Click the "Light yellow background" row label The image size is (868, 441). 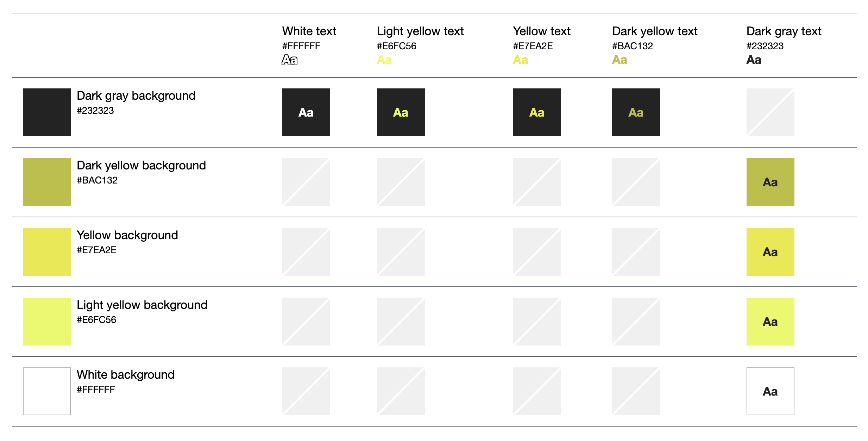142,305
